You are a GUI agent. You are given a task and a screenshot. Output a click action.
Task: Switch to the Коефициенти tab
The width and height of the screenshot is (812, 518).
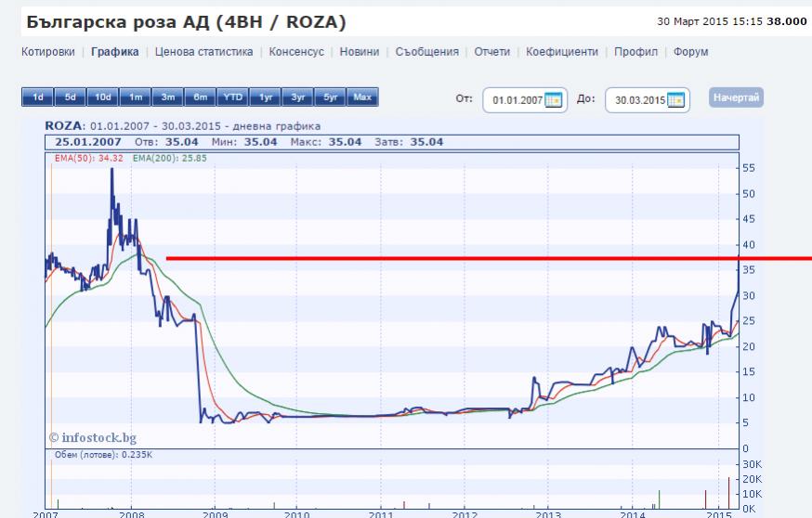click(562, 52)
